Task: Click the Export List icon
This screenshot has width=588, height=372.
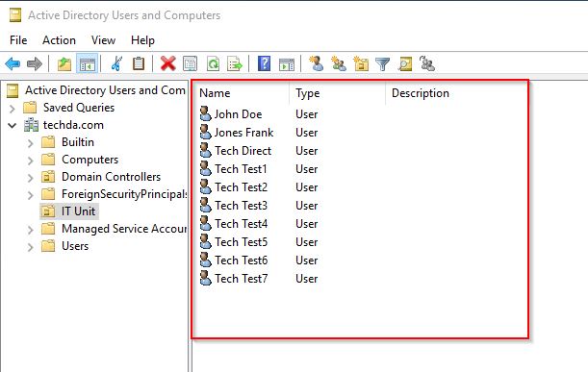Action: 235,64
